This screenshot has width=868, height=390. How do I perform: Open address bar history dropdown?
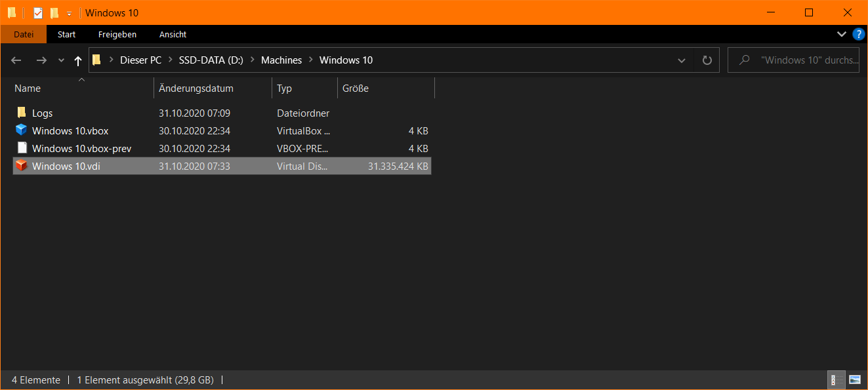tap(682, 60)
